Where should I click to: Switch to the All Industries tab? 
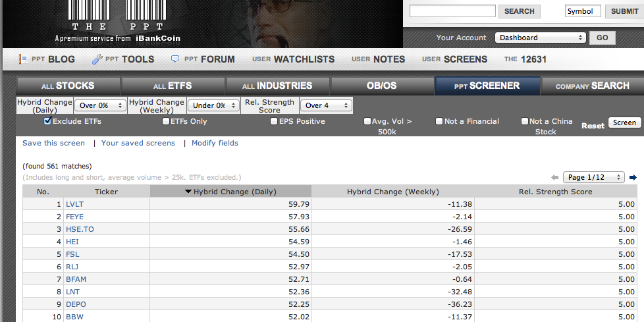coord(278,86)
